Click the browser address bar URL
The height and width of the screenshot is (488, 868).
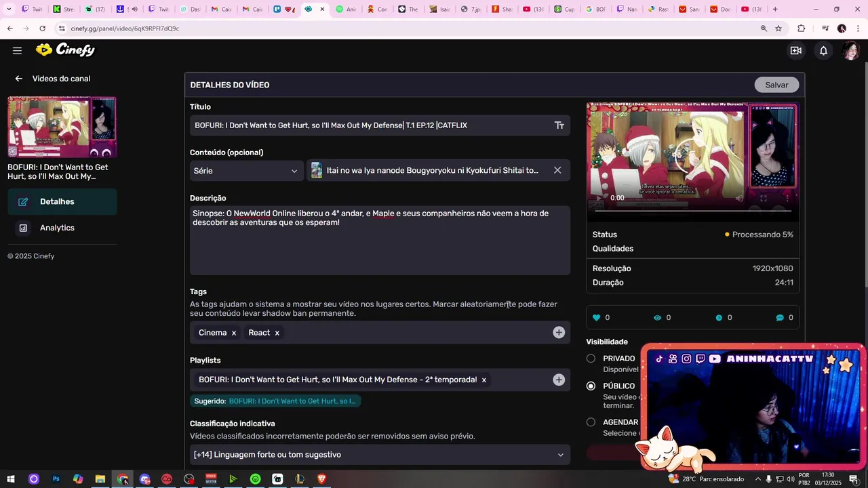pos(125,28)
